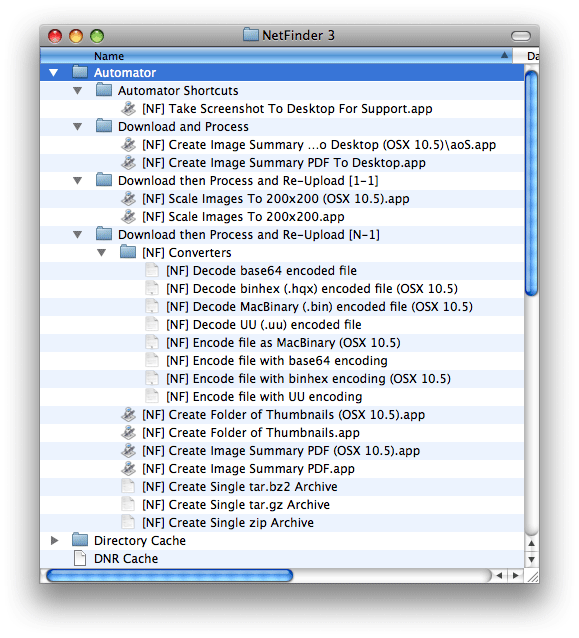Collapse the Automator Shortcuts folder

click(77, 91)
